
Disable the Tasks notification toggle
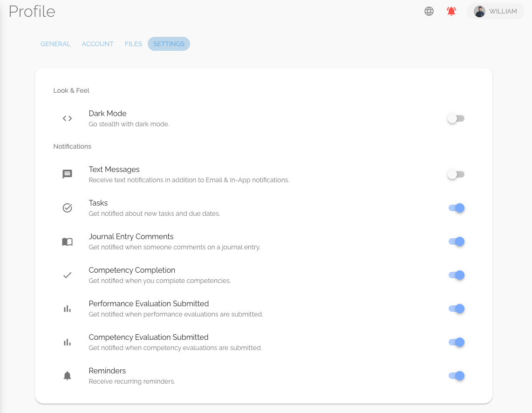tap(457, 208)
